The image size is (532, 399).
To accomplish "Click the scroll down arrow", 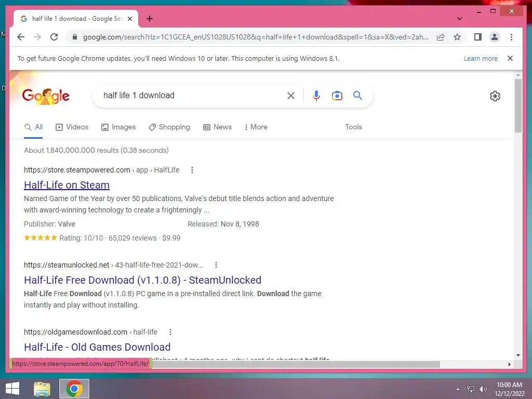I will [518, 355].
